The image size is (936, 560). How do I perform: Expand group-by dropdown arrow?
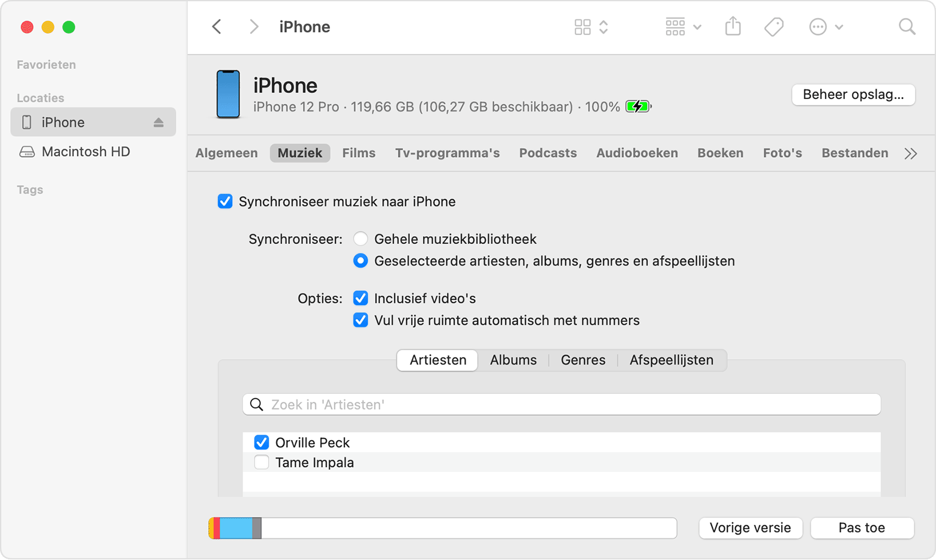[697, 28]
